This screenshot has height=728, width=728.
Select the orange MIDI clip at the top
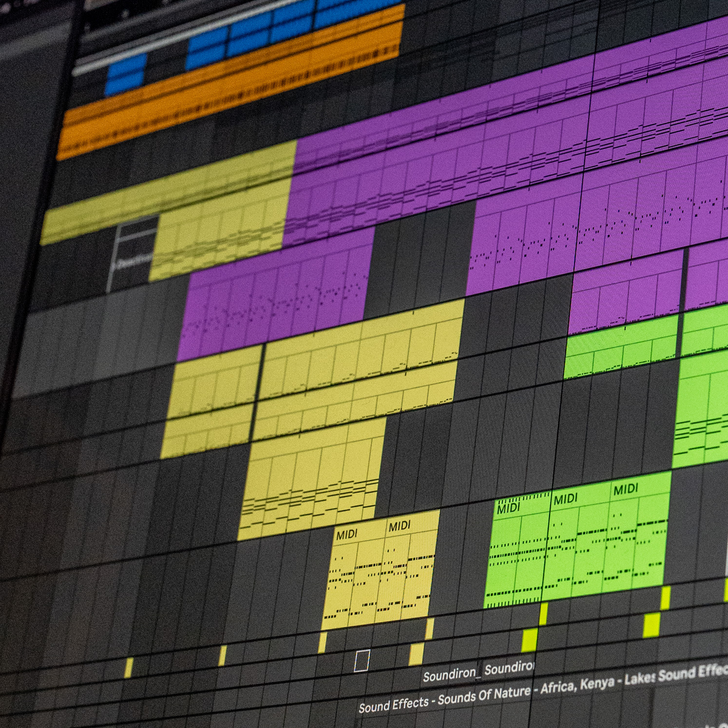pyautogui.click(x=231, y=83)
